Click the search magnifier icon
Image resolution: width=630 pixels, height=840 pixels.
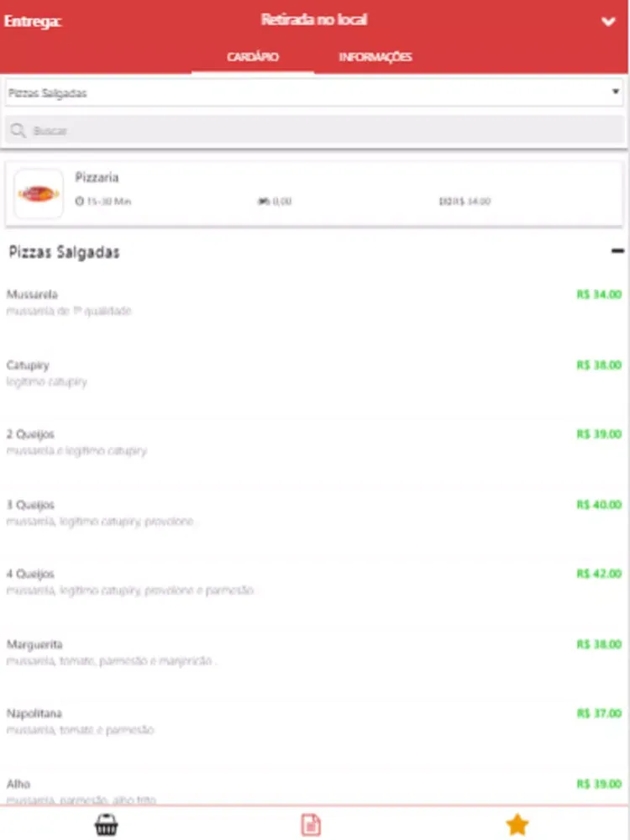[18, 131]
